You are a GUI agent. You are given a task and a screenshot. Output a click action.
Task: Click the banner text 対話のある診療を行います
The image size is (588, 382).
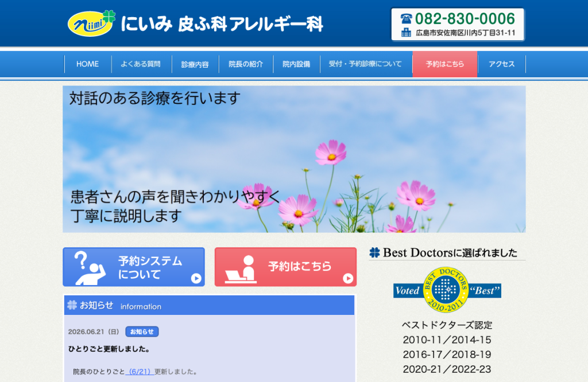pyautogui.click(x=155, y=98)
